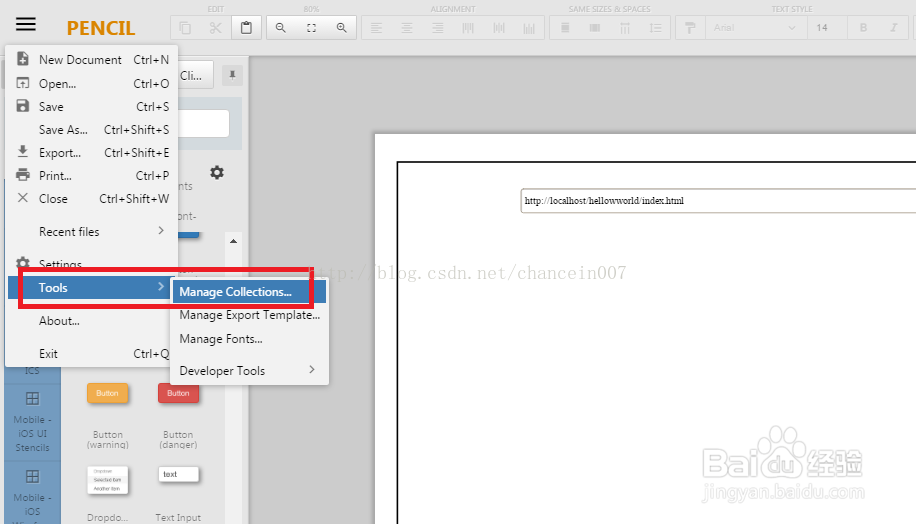
Task: Pick the Button (danger) stencil
Action: pos(178,393)
